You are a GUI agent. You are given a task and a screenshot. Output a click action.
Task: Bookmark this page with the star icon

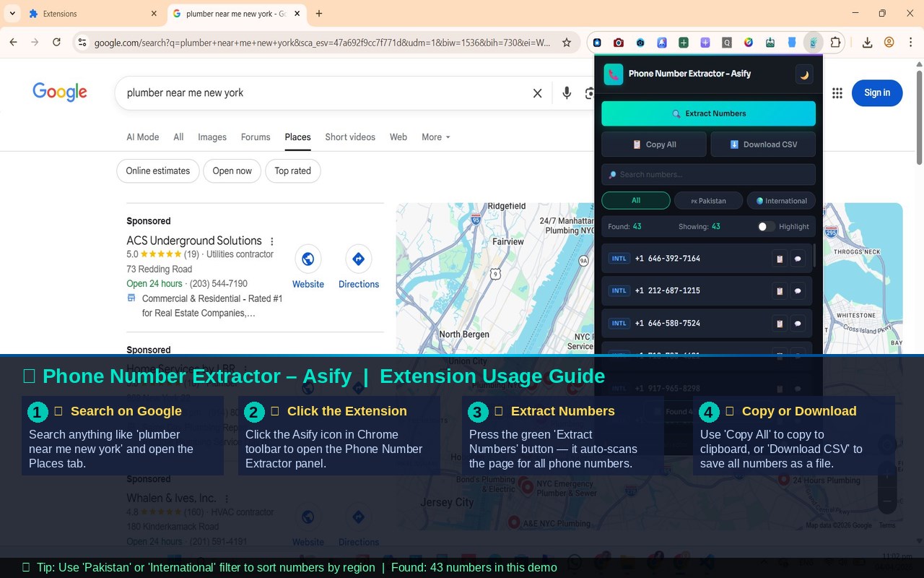[567, 43]
